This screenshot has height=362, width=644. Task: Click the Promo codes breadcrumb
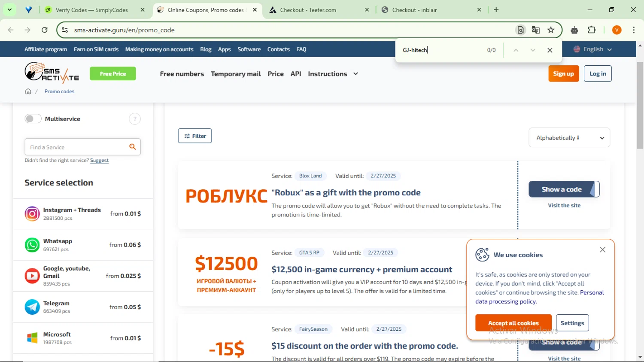click(59, 91)
